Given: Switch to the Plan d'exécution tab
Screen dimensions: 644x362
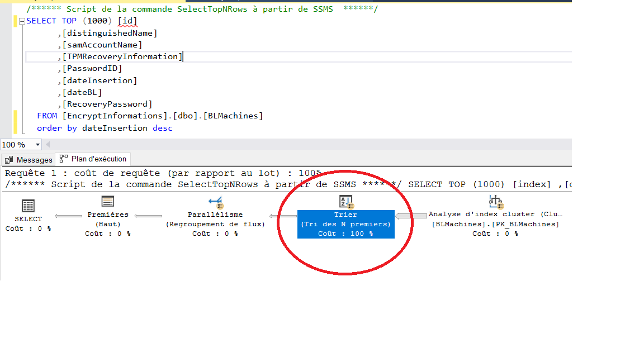Looking at the screenshot, I should [93, 159].
